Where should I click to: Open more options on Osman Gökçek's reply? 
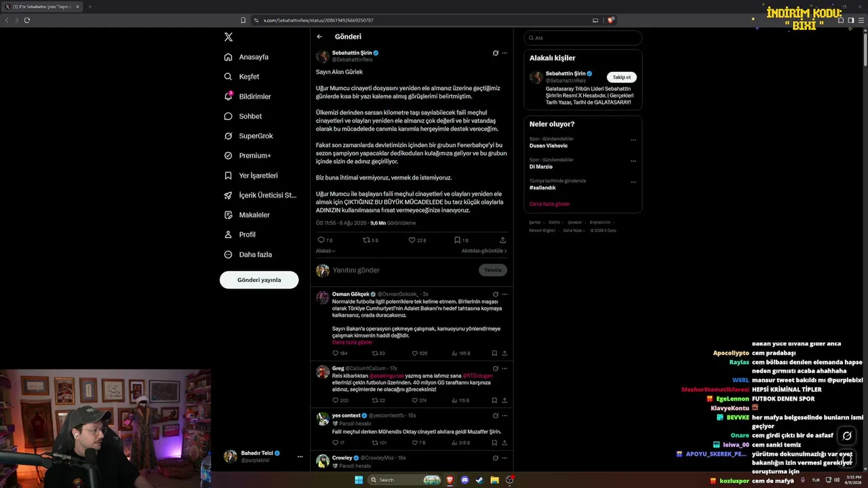click(x=505, y=294)
